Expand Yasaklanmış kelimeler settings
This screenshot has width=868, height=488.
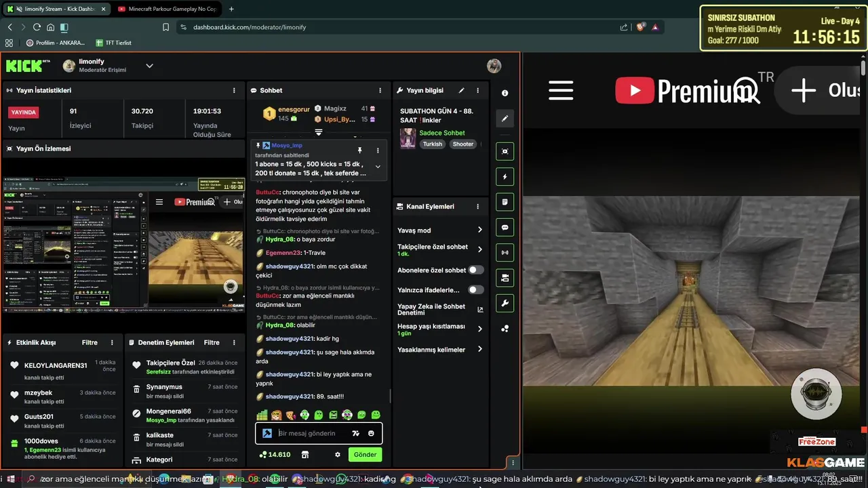tap(479, 349)
